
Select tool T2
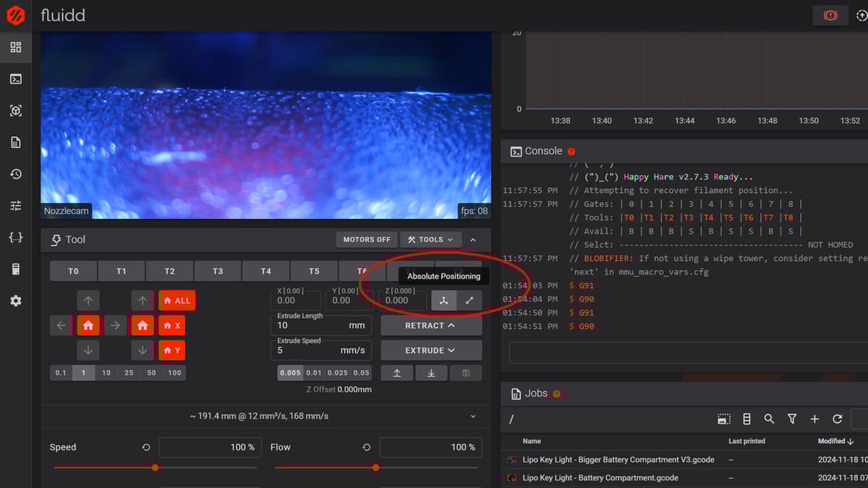click(x=169, y=271)
